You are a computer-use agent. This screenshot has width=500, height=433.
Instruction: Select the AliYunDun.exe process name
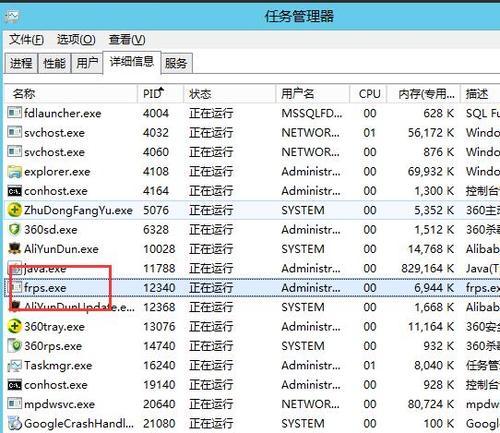click(61, 249)
